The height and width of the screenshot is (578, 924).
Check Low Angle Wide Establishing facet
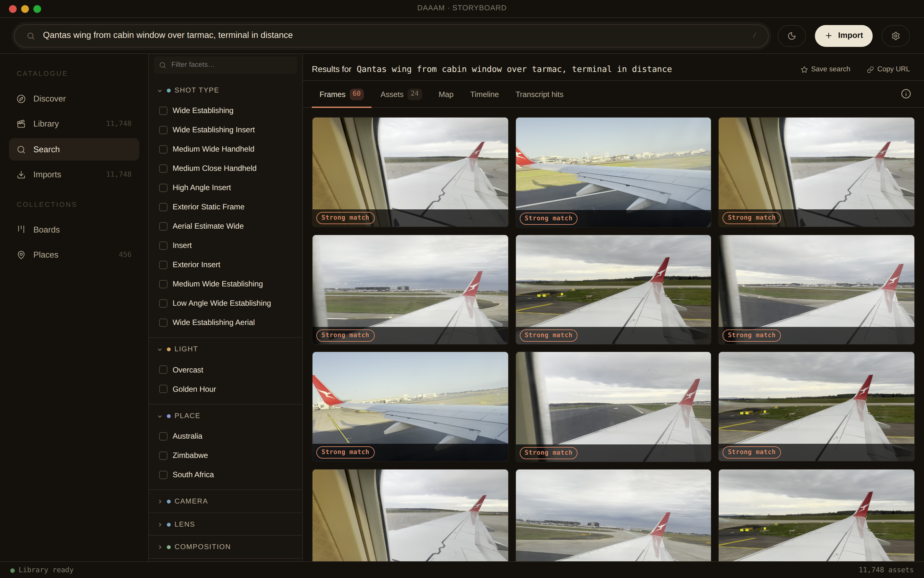point(163,303)
